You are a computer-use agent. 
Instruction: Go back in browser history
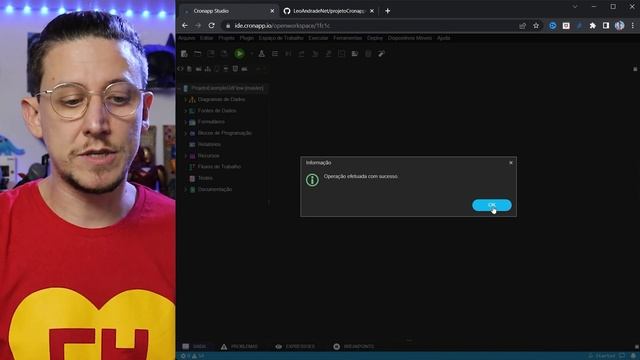pos(185,26)
